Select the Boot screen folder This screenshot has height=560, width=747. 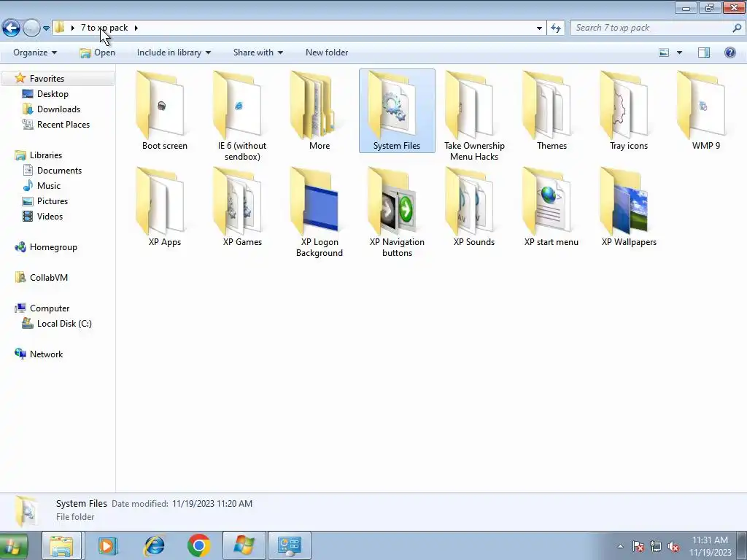point(164,111)
